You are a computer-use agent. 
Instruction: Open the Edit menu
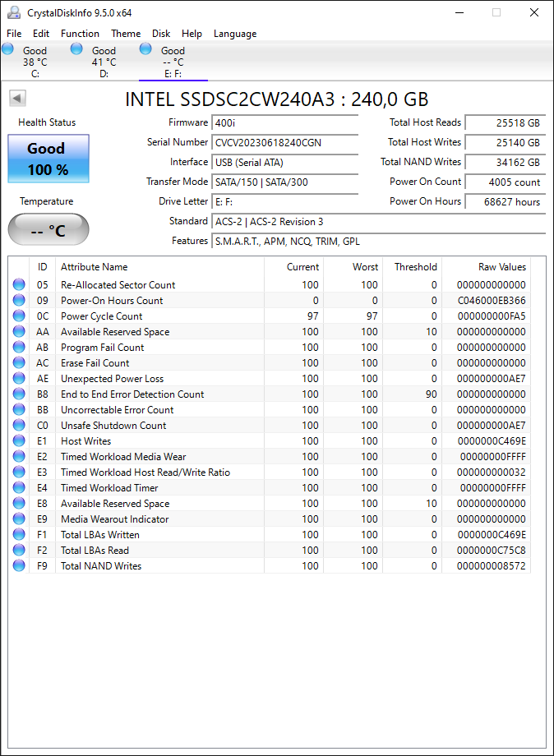tap(41, 33)
